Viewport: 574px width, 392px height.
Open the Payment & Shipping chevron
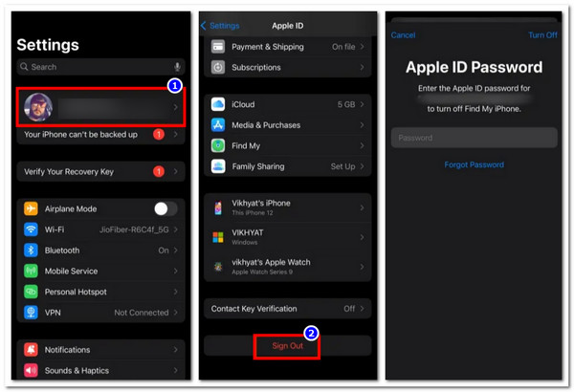(362, 47)
